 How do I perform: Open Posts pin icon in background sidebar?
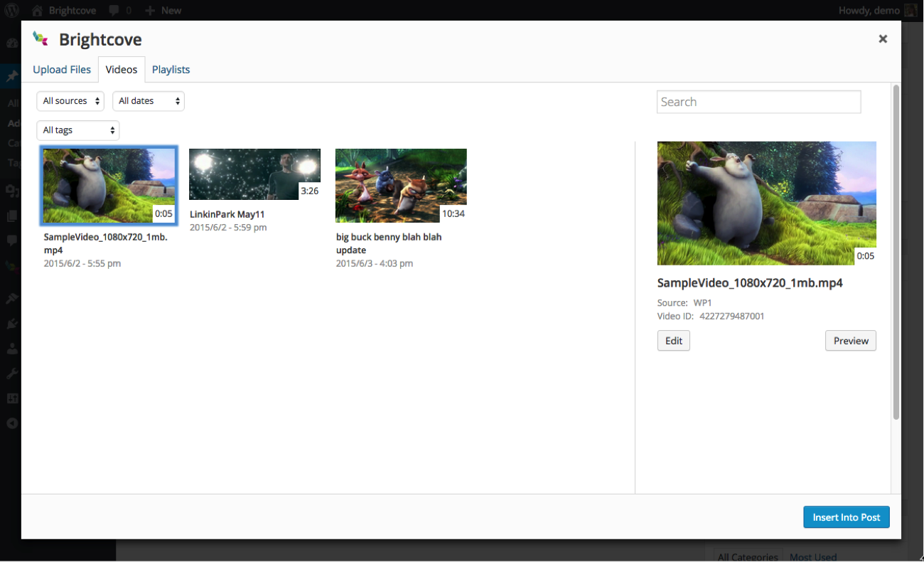(12, 77)
